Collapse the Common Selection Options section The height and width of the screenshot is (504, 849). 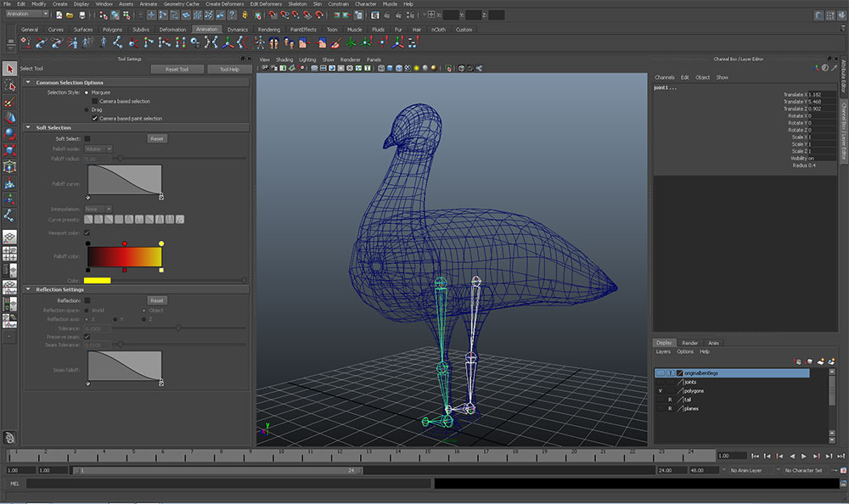pyautogui.click(x=30, y=82)
